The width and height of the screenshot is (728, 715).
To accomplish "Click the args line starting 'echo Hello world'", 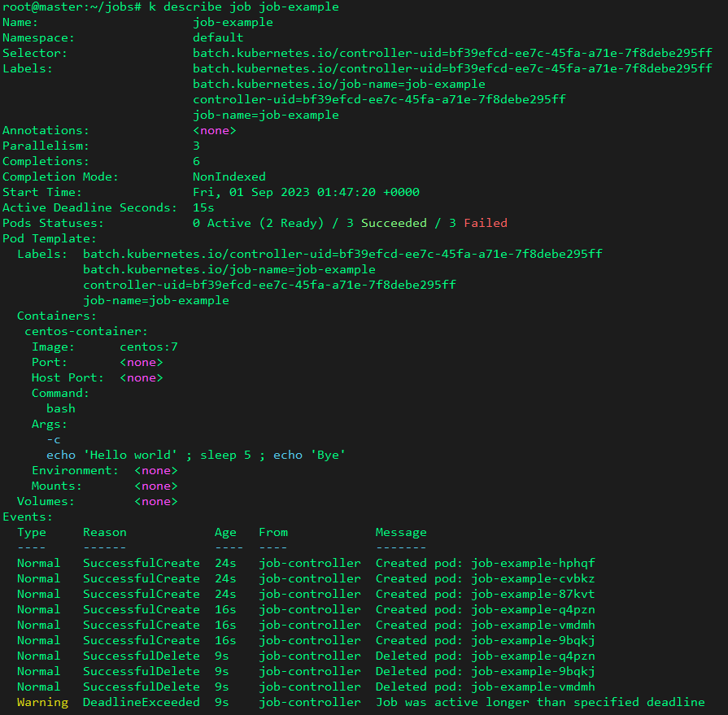I will 196,455.
